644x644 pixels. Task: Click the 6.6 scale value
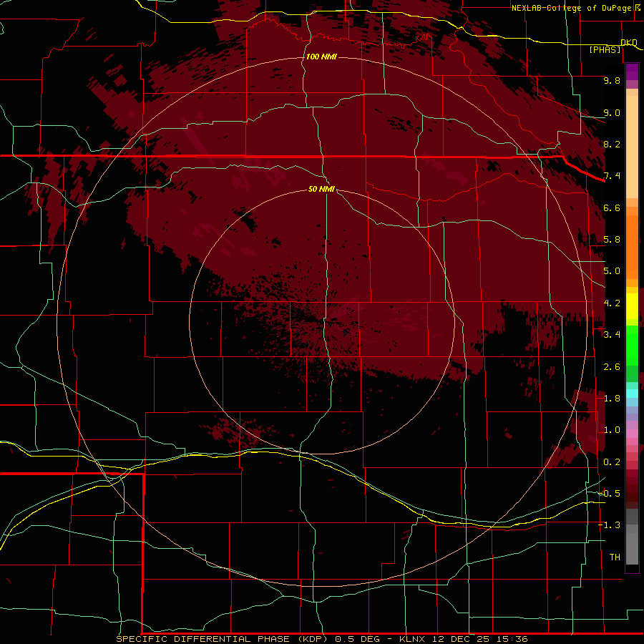pyautogui.click(x=612, y=208)
